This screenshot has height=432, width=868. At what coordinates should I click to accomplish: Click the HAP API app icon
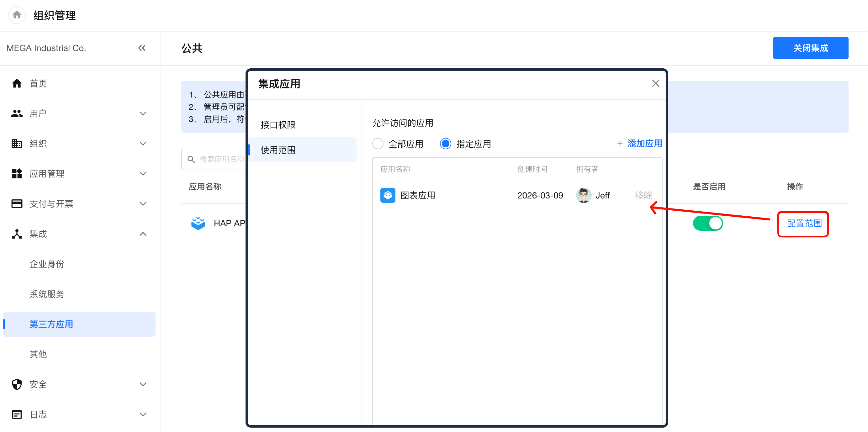(198, 224)
